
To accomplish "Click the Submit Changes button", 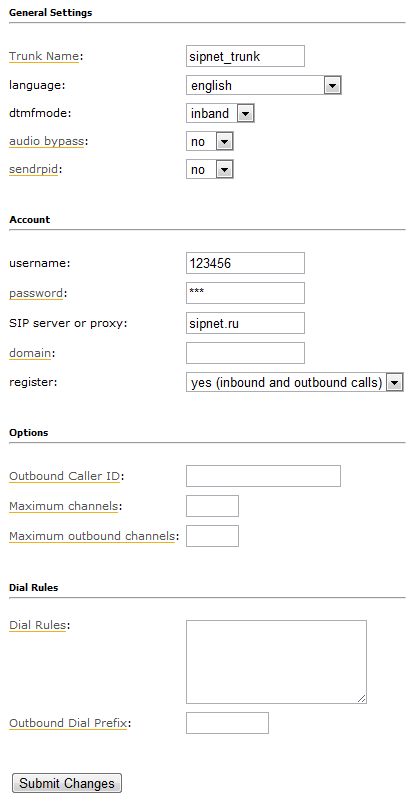I will (67, 783).
